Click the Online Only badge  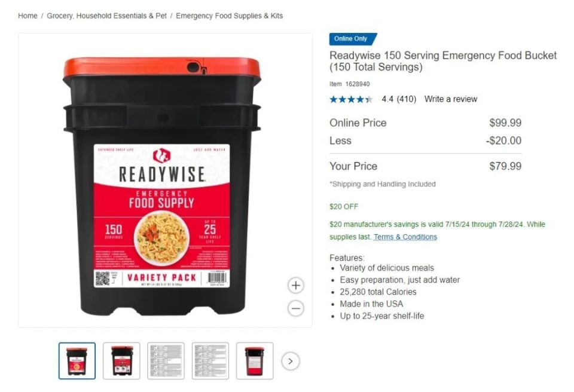point(353,39)
